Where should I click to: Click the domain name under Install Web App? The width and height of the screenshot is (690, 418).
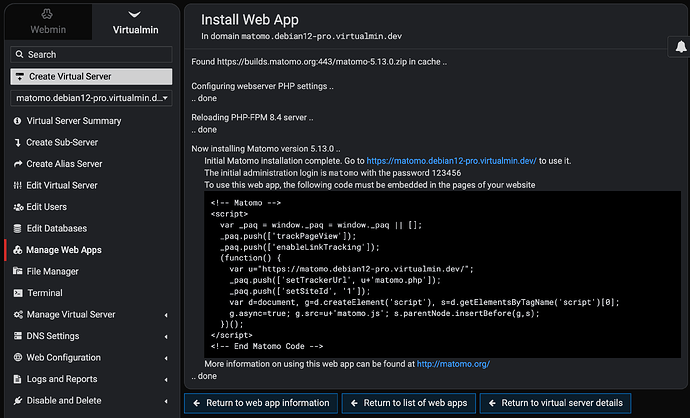322,36
